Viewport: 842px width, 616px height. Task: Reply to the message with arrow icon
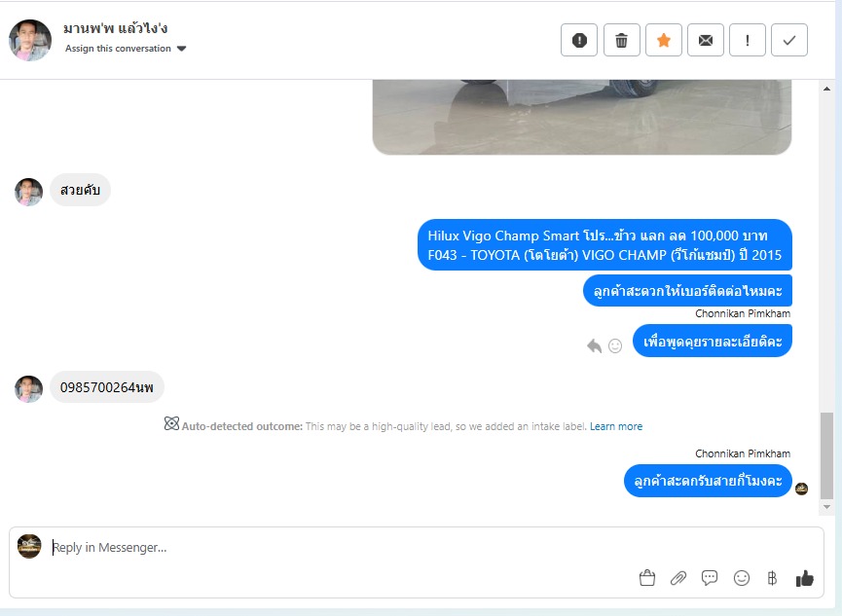pyautogui.click(x=595, y=345)
